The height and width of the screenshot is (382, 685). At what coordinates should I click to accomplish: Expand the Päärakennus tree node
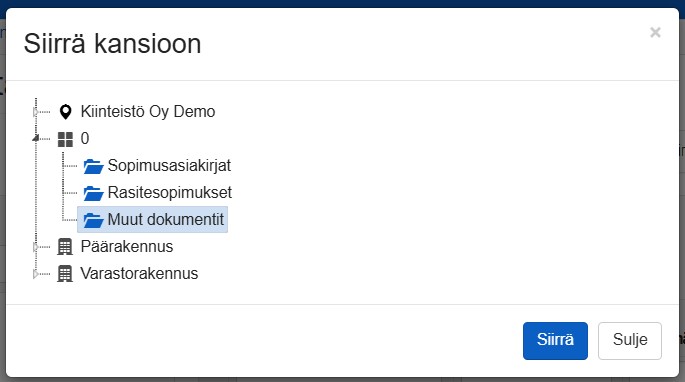point(35,247)
